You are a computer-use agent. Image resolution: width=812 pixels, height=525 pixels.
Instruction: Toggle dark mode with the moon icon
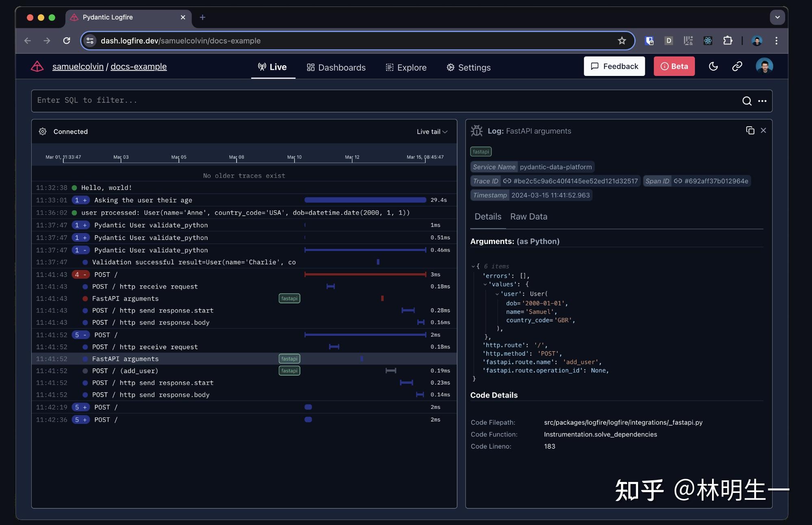point(714,66)
